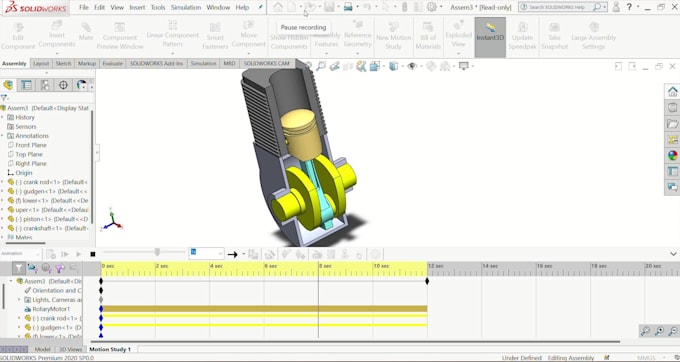
Task: Open the playback speed dropdown
Action: [206, 254]
